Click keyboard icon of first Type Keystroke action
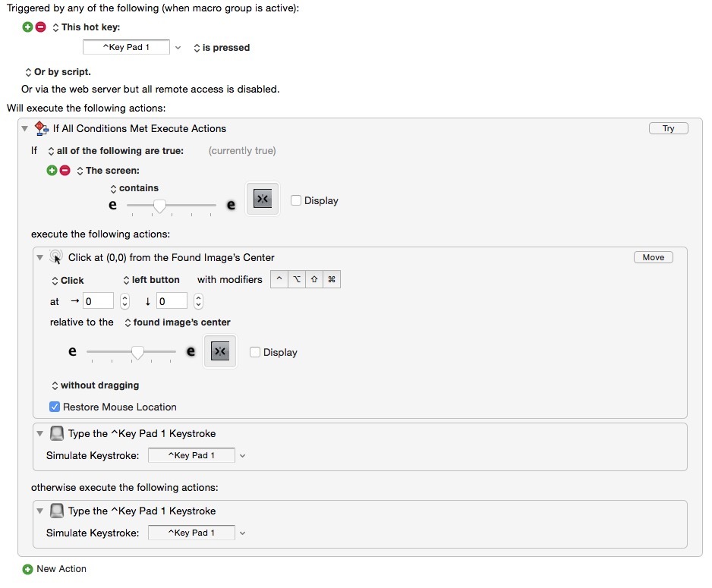The image size is (712, 588). tap(57, 433)
